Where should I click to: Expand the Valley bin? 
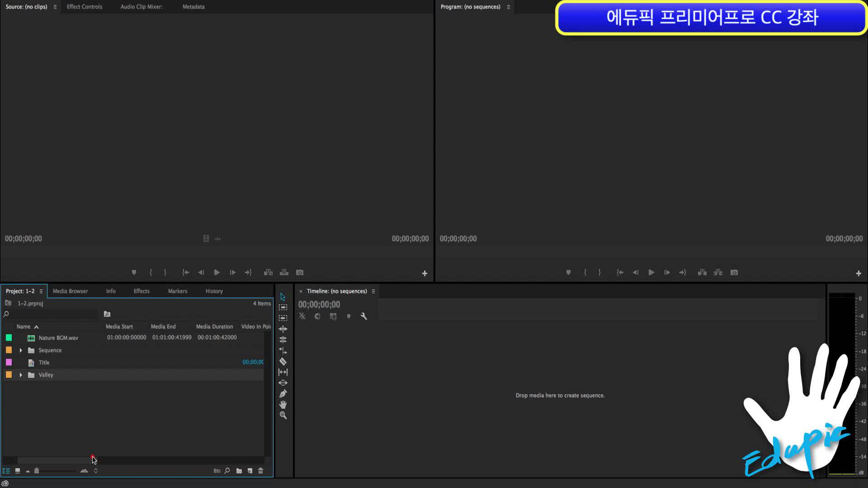point(21,374)
